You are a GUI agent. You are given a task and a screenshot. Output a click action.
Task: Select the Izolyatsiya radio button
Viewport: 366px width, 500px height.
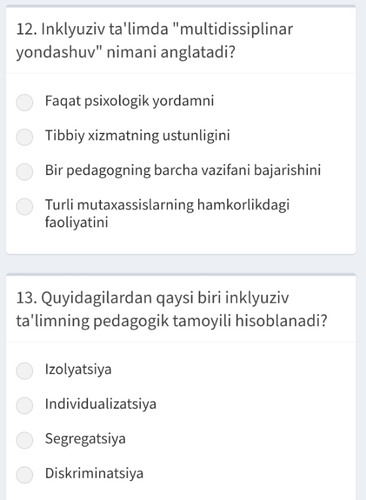tap(24, 371)
